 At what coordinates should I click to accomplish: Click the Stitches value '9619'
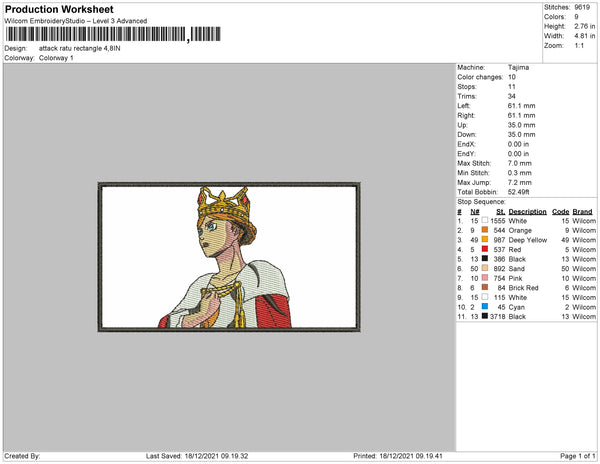point(582,7)
